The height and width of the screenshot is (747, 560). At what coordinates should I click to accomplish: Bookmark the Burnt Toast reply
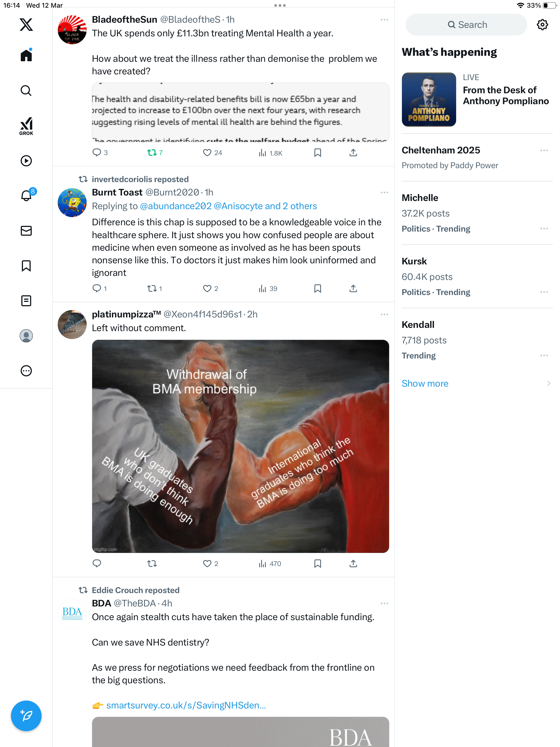click(317, 288)
